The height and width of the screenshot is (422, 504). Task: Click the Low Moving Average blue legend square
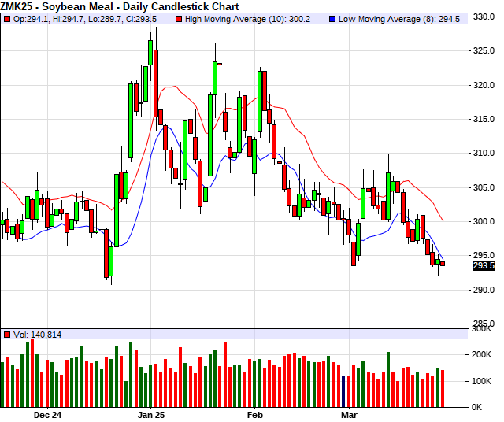(x=333, y=17)
